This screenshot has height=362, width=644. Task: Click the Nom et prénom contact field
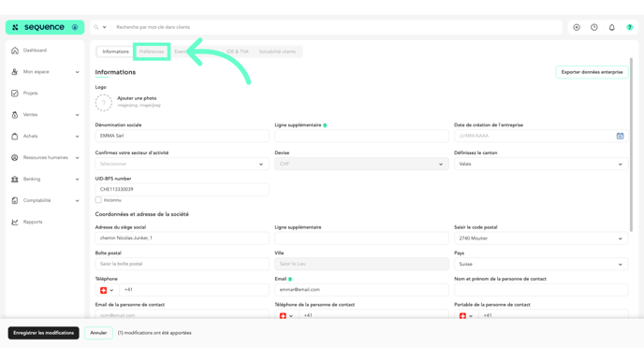(541, 290)
